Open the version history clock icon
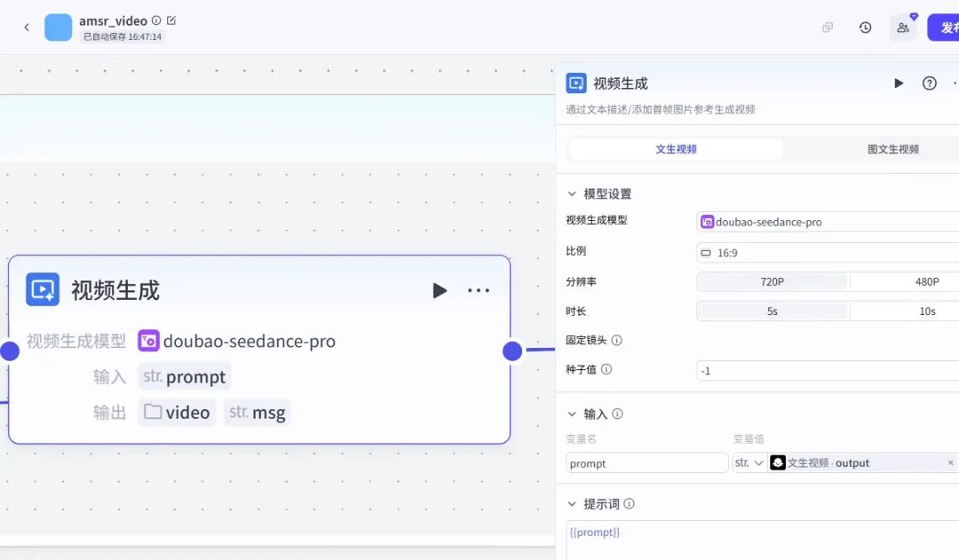The width and height of the screenshot is (959, 560). 865,27
